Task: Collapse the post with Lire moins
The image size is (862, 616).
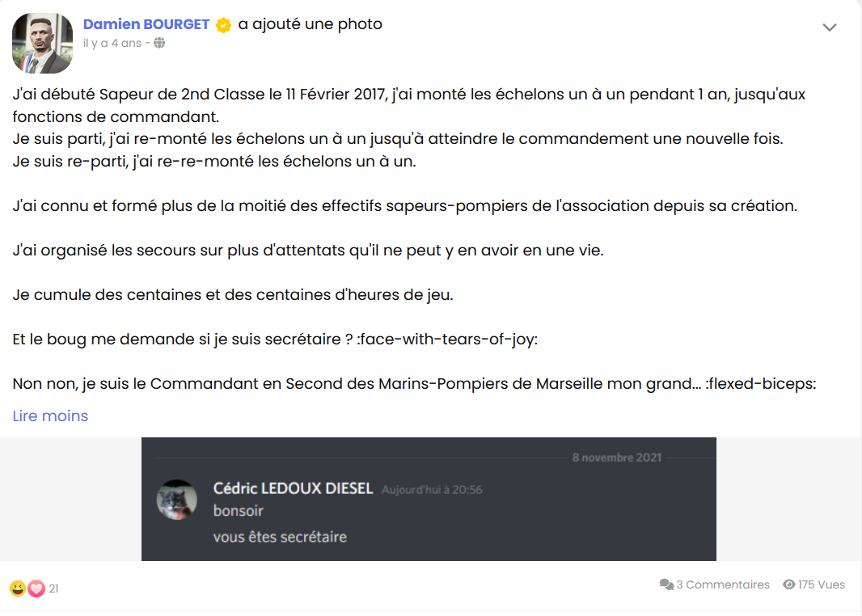Action: coord(50,416)
